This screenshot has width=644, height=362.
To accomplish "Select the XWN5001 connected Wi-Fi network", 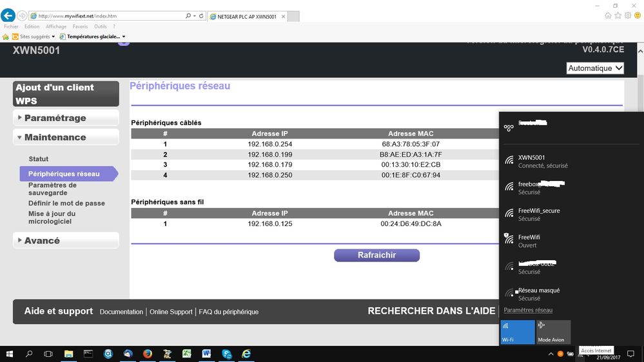I will tap(571, 161).
